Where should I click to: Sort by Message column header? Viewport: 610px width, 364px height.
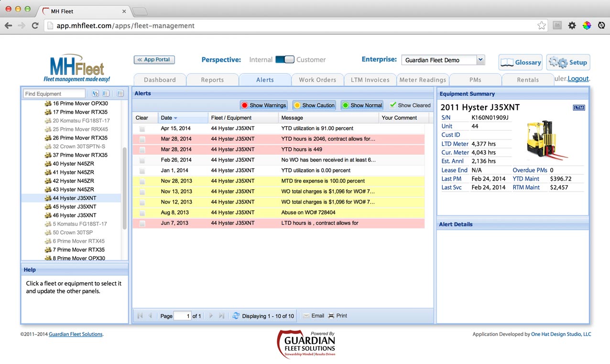(329, 118)
